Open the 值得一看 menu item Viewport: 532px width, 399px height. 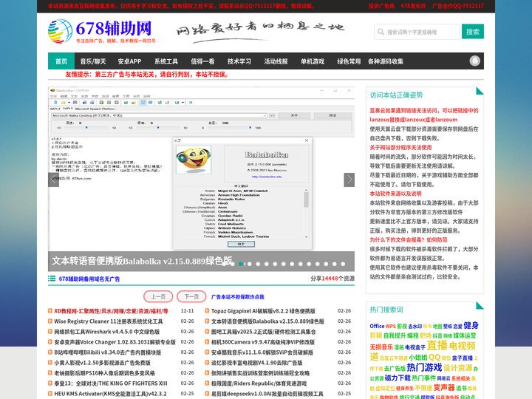pyautogui.click(x=202, y=61)
